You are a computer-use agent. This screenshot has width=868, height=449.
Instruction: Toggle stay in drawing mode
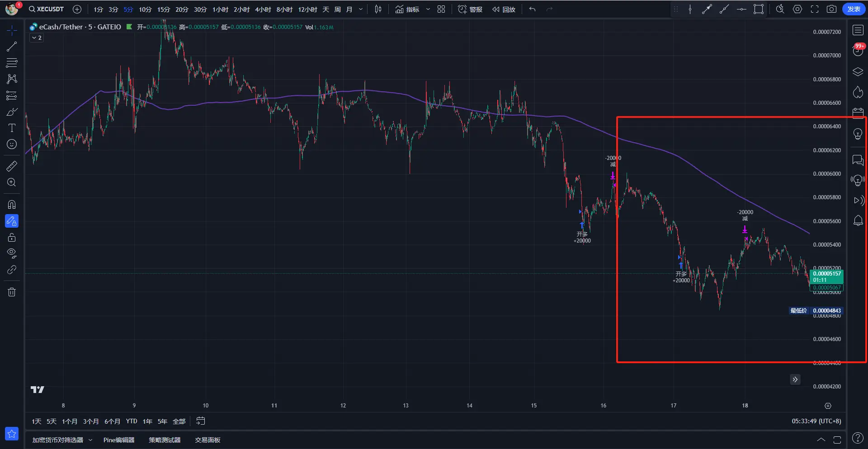click(12, 221)
